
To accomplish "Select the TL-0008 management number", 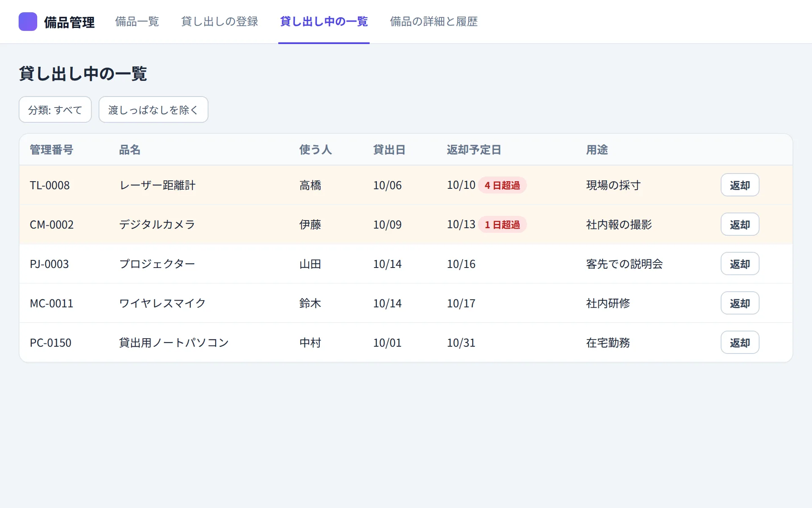I will [x=49, y=185].
